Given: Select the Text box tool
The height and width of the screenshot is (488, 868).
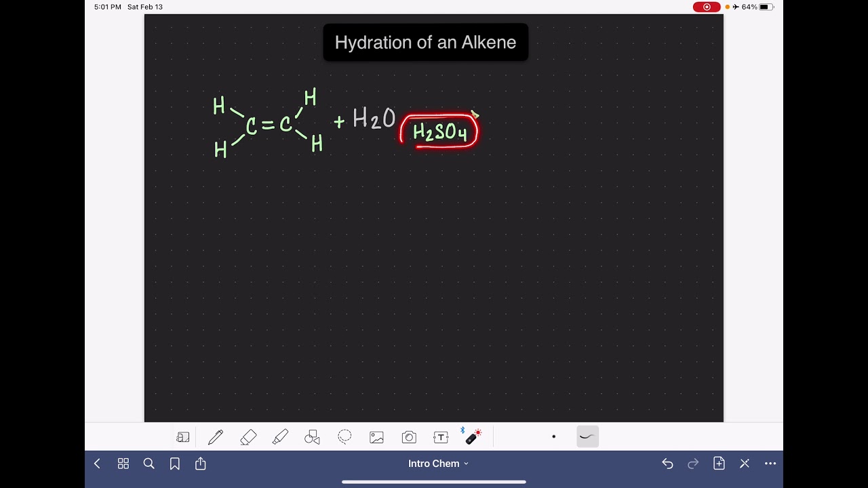Looking at the screenshot, I should pos(441,437).
